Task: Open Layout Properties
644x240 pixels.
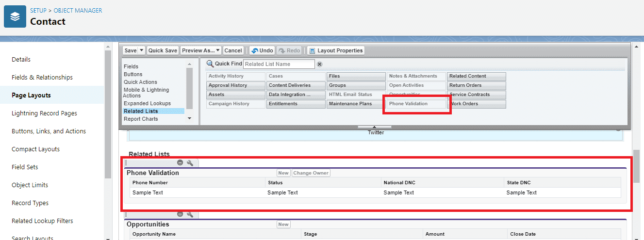Action: click(335, 50)
